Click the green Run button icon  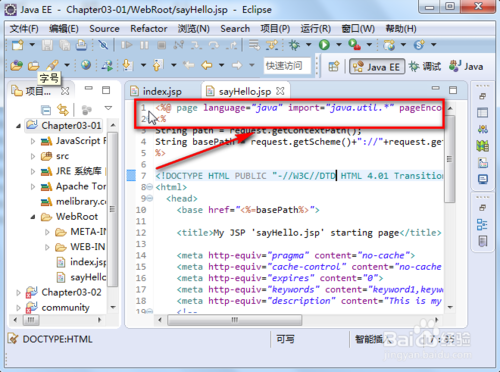(x=324, y=45)
